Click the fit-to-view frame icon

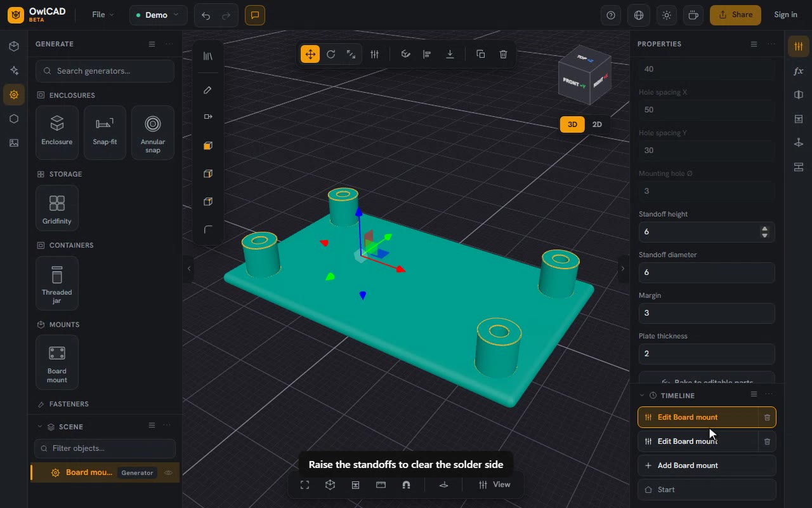click(x=304, y=485)
